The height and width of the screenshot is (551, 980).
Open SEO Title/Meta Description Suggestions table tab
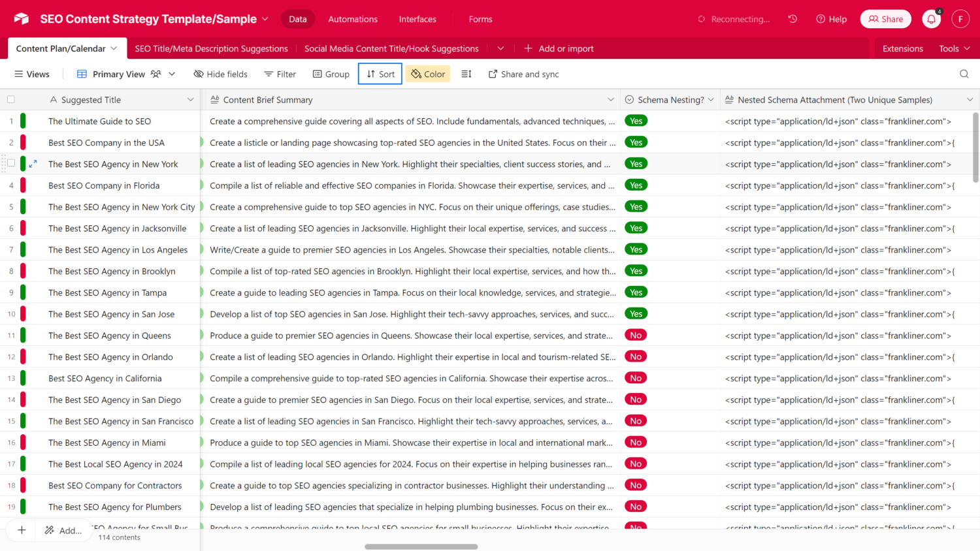click(211, 48)
